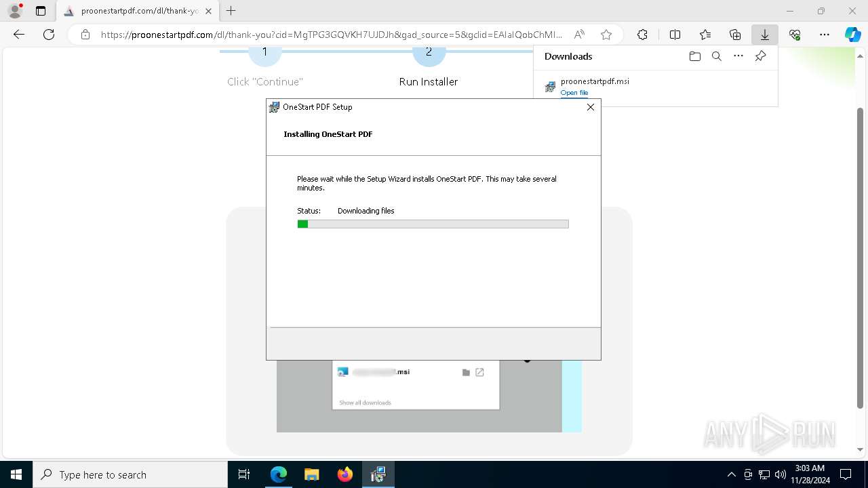
Task: Open File Explorer from taskbar
Action: (x=311, y=474)
